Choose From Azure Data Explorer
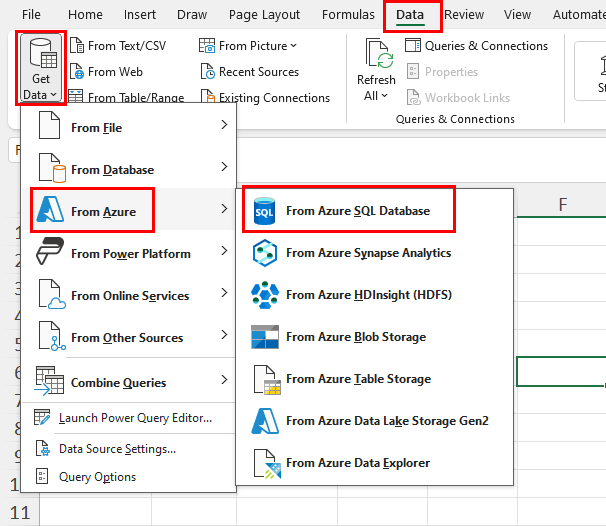The image size is (606, 526). point(374,463)
